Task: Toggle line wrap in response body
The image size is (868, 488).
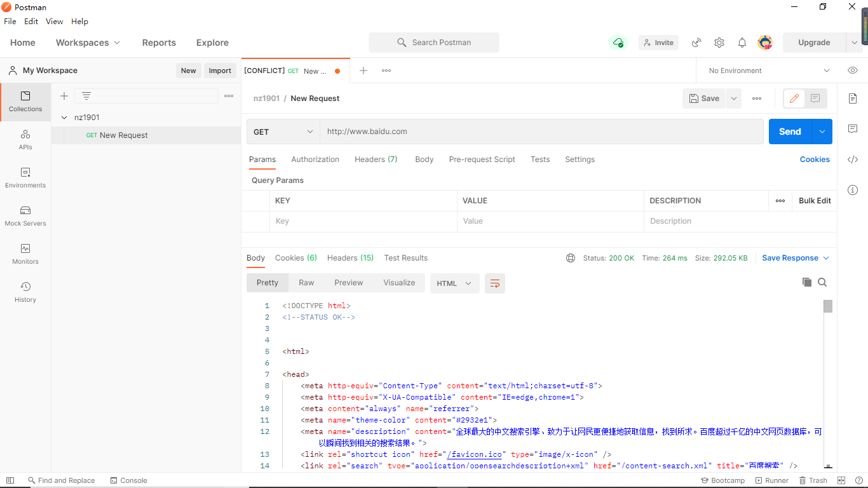Action: [495, 283]
